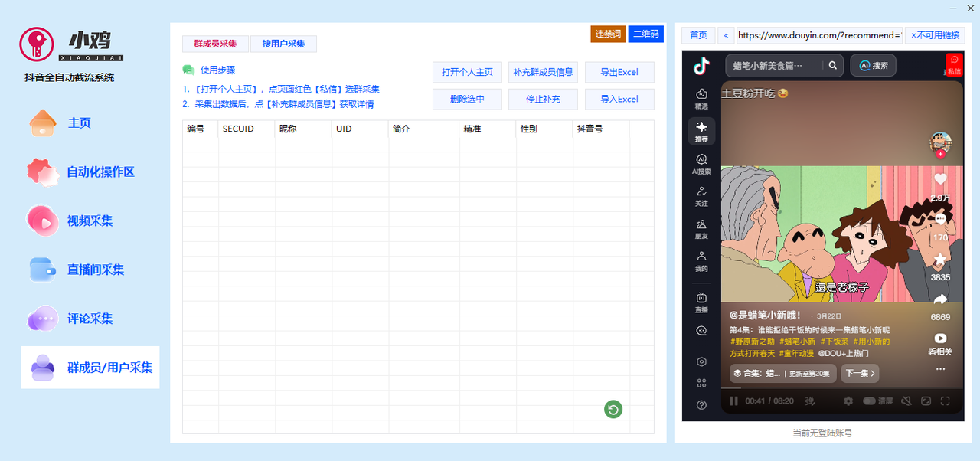The height and width of the screenshot is (461, 980).
Task: Go to next episode via 下一集
Action: (x=859, y=374)
